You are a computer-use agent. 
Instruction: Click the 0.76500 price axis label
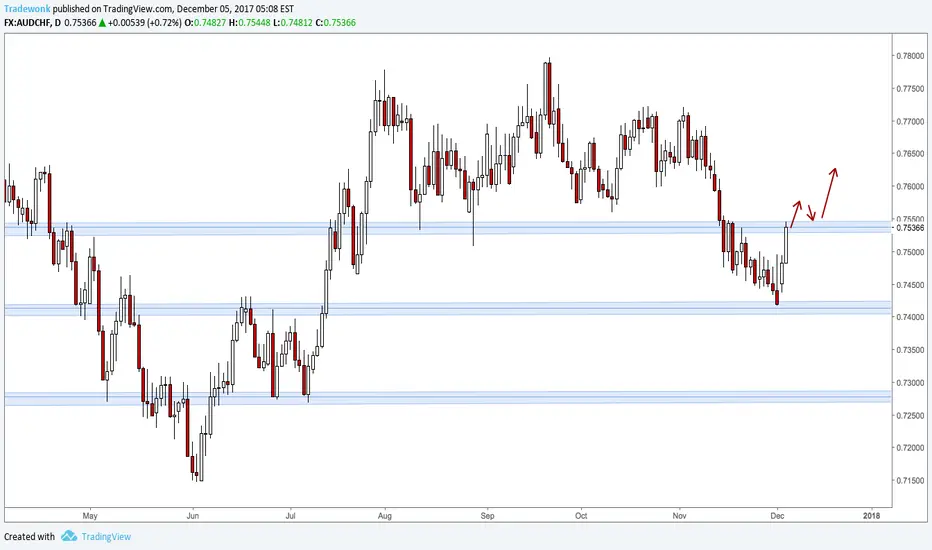coord(910,154)
